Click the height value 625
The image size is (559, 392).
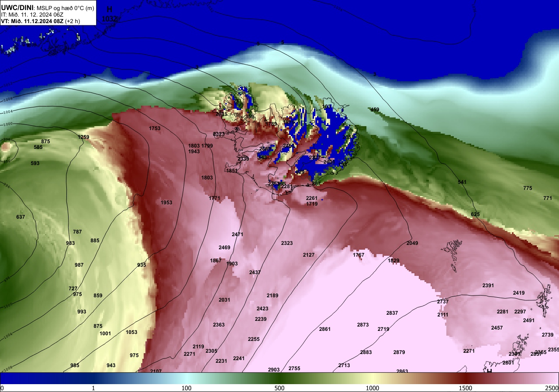475,214
